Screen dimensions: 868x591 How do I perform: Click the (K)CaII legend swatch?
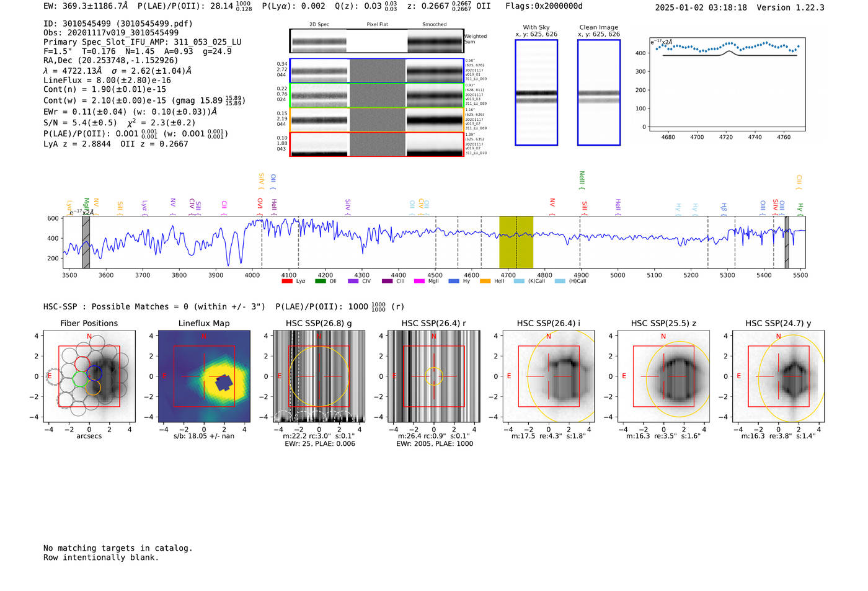519,281
